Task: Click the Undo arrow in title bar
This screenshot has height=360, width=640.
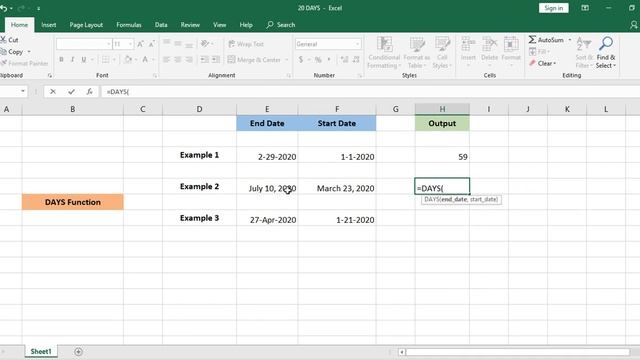Action: [x=3, y=8]
